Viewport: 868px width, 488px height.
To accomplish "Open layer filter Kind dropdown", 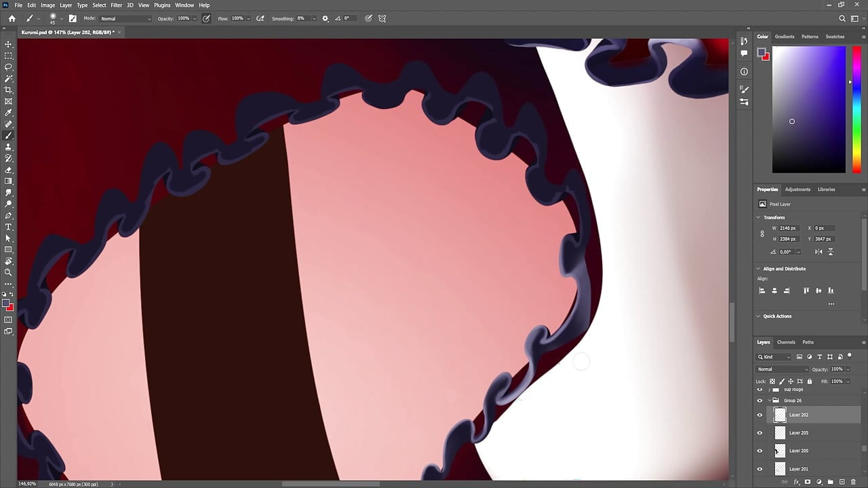I will click(774, 357).
